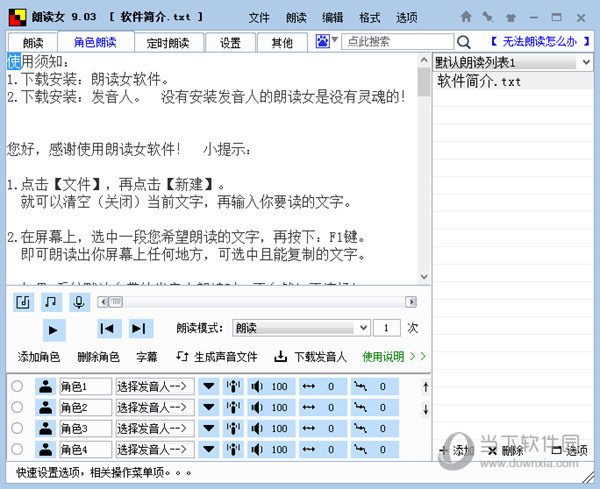Select the radio button for 角色4

point(17,449)
